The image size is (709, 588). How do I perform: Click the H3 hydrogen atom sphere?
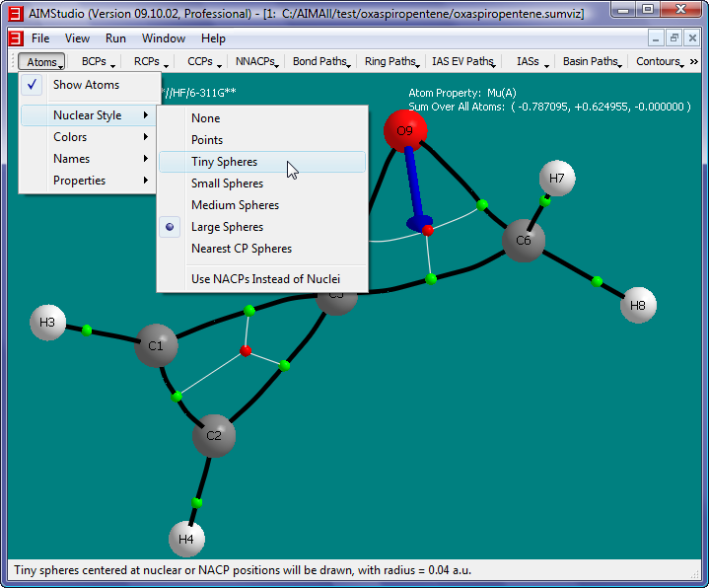click(47, 323)
